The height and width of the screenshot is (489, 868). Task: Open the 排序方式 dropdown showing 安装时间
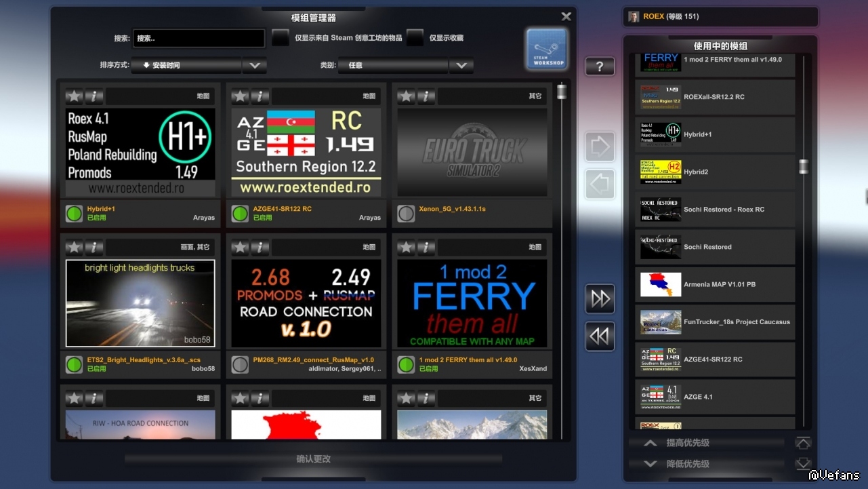click(x=186, y=66)
